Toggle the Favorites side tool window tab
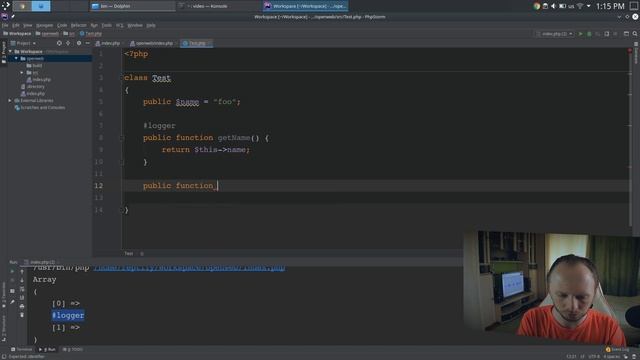The width and height of the screenshot is (640, 360). point(4,295)
